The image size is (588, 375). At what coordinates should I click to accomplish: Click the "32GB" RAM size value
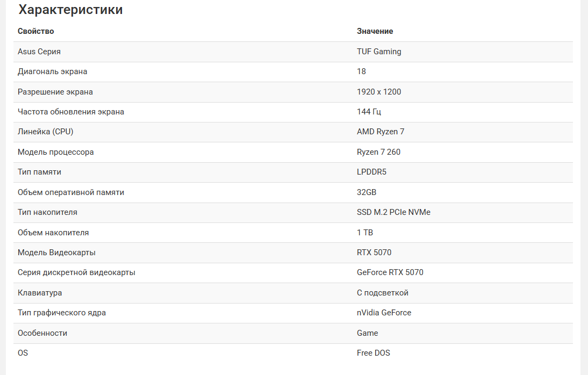367,192
